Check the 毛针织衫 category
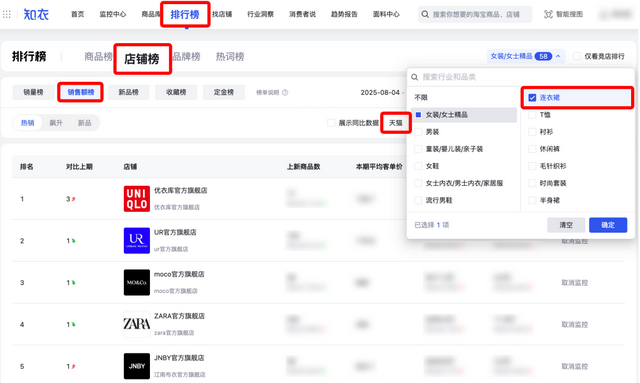The height and width of the screenshot is (383, 640). [532, 166]
